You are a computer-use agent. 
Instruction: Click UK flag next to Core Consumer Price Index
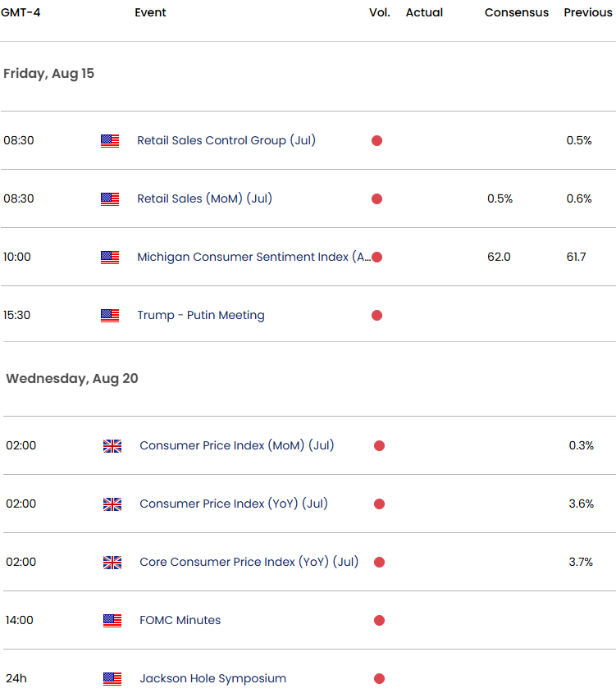point(112,563)
